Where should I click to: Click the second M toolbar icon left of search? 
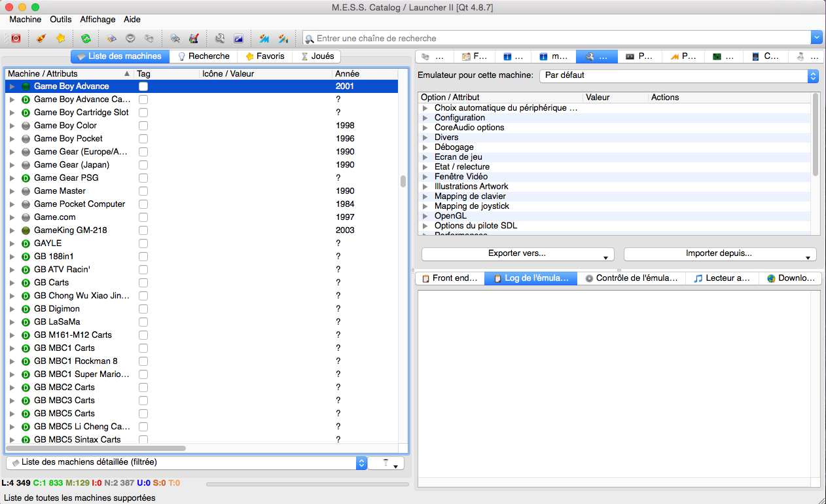click(283, 38)
